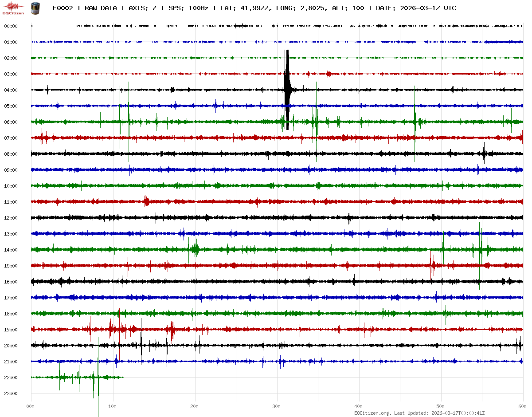The height and width of the screenshot is (417, 532).
Task: Click the DATE: 2026-03-17 UTC header text
Action: tap(415, 8)
